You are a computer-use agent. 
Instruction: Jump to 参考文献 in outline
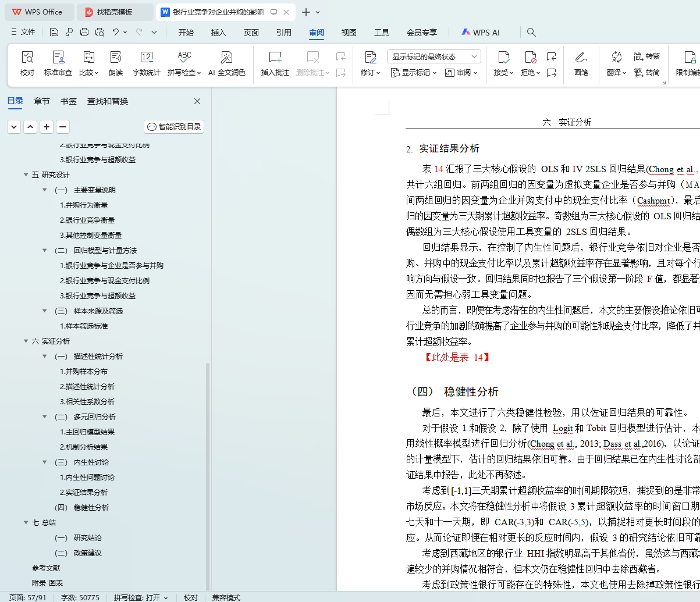point(46,568)
